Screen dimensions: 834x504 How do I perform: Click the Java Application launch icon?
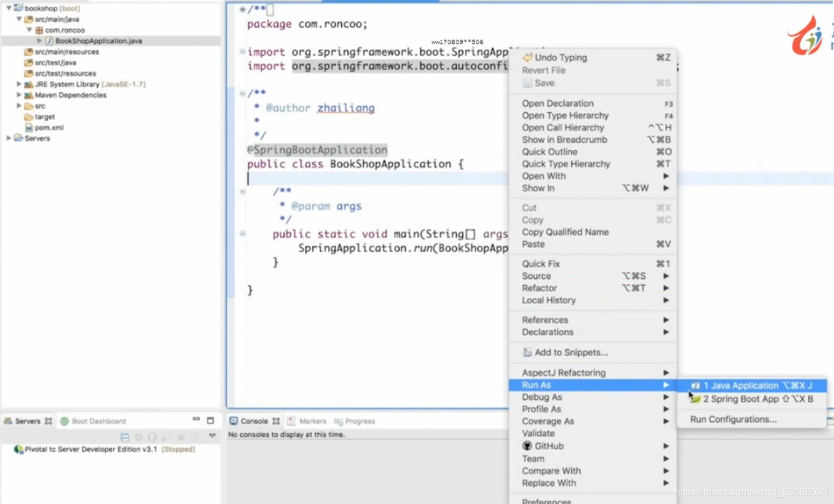(x=695, y=386)
